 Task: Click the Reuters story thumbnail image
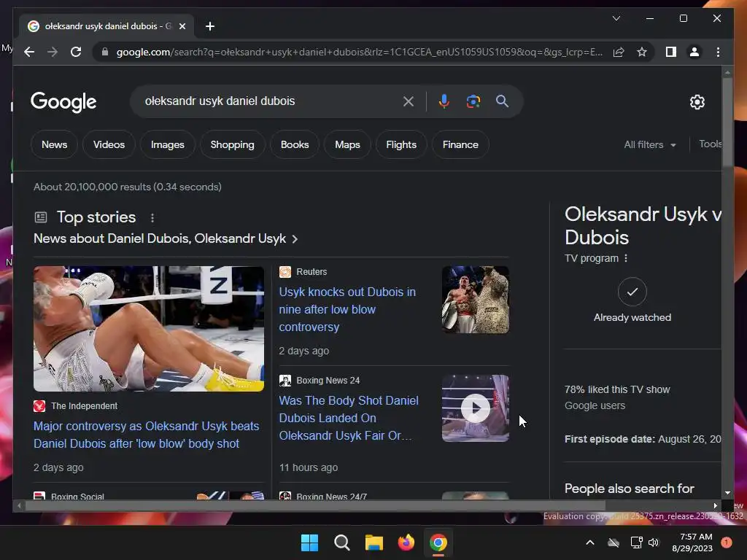[475, 300]
